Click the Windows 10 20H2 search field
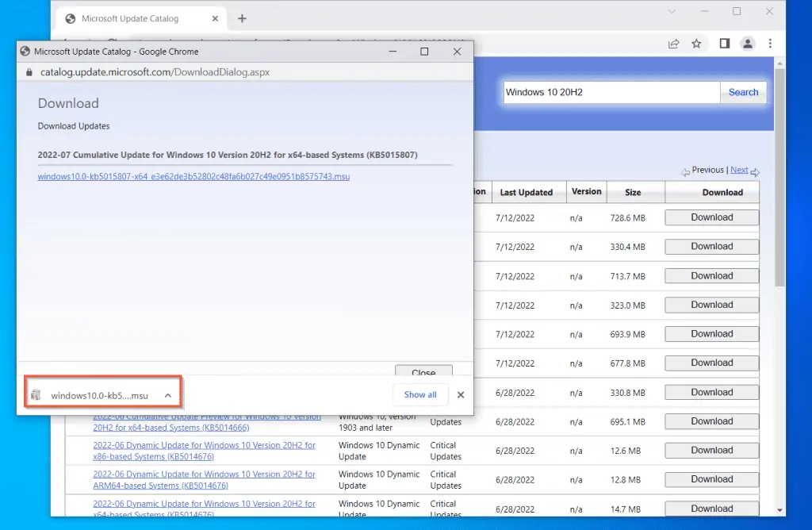 pos(611,92)
